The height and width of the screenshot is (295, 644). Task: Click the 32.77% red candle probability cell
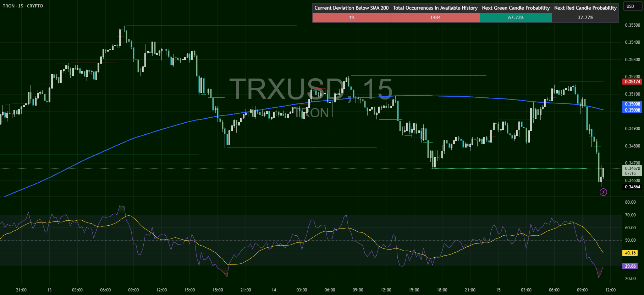(585, 17)
